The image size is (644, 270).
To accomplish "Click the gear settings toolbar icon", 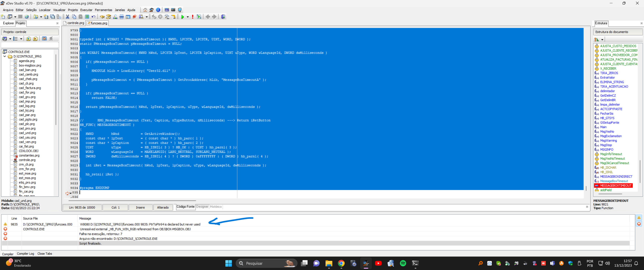I will pos(160,17).
